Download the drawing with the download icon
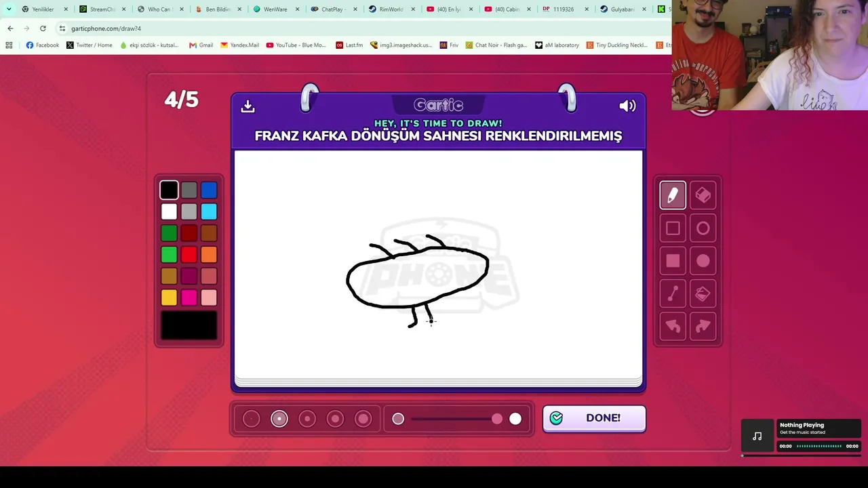This screenshot has width=868, height=488. [x=248, y=106]
